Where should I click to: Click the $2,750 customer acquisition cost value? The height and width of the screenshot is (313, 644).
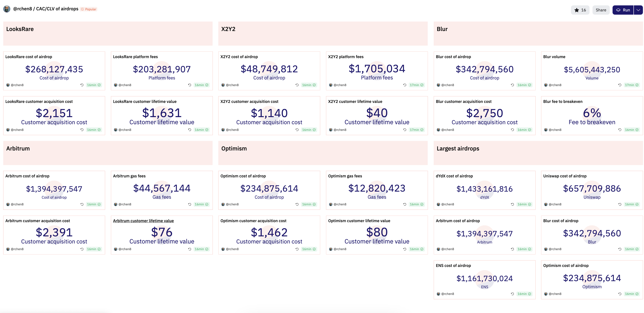484,113
